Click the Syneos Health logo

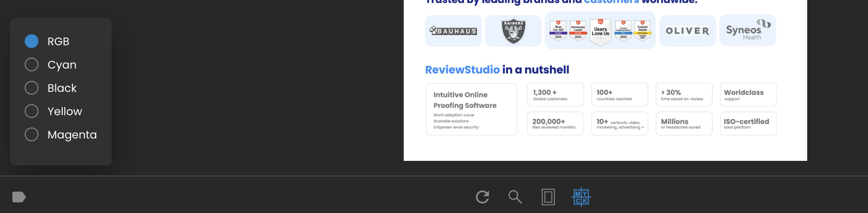747,30
